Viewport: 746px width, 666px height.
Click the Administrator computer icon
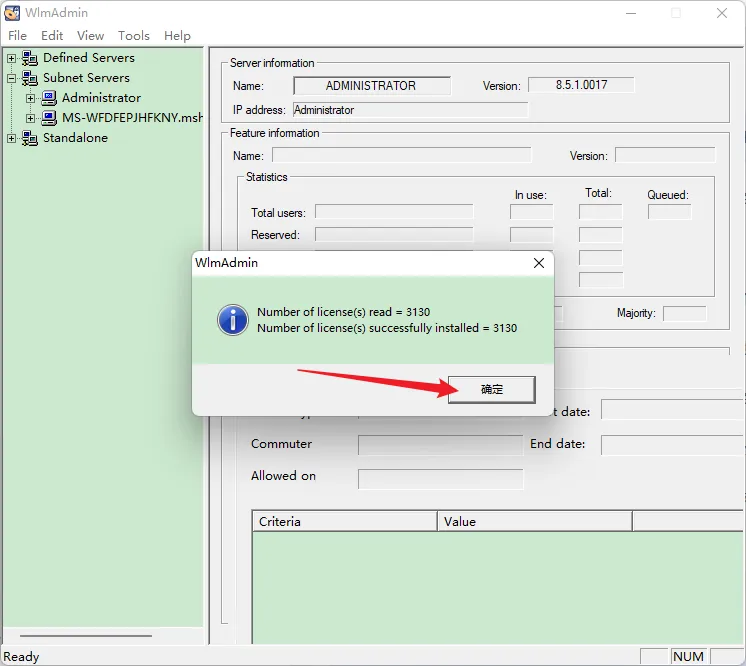49,98
